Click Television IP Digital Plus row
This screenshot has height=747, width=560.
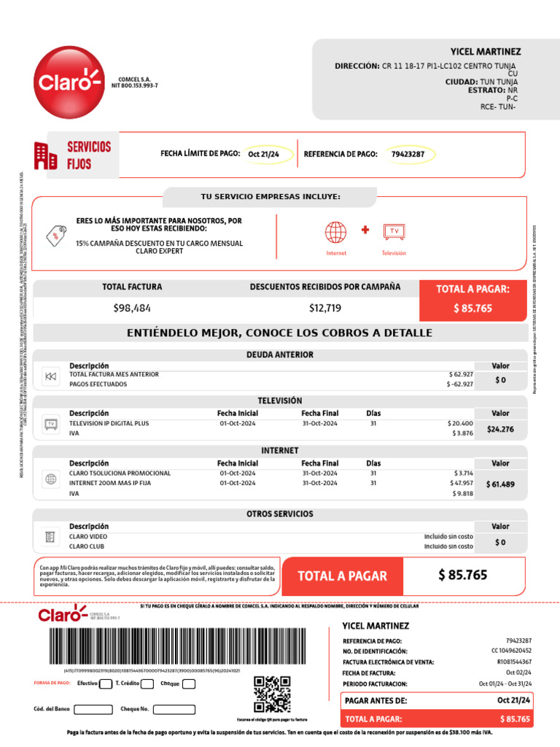(271, 423)
